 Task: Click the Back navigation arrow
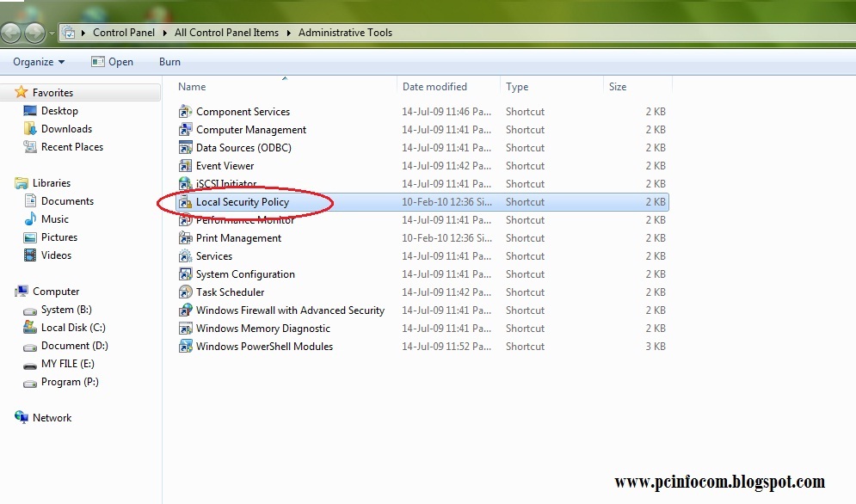[x=10, y=34]
